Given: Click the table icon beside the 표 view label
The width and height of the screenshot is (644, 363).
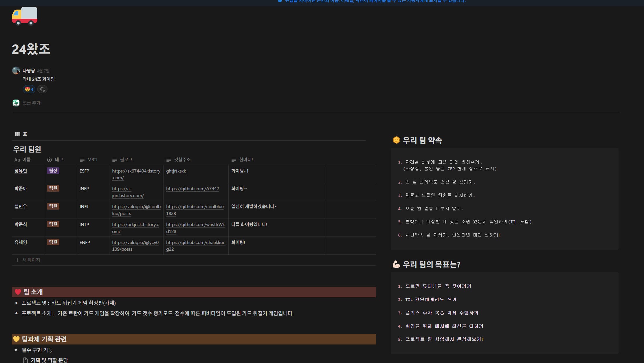Looking at the screenshot, I should (18, 134).
